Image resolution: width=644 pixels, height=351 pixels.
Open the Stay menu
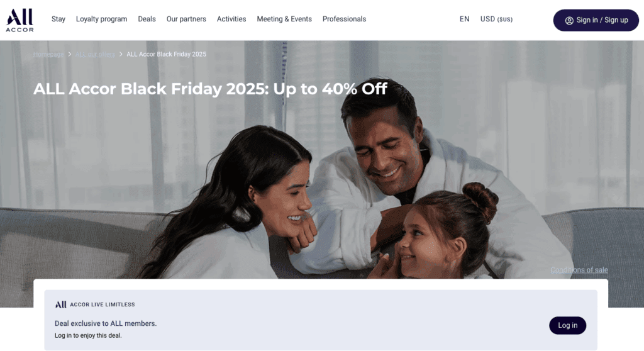pos(58,19)
